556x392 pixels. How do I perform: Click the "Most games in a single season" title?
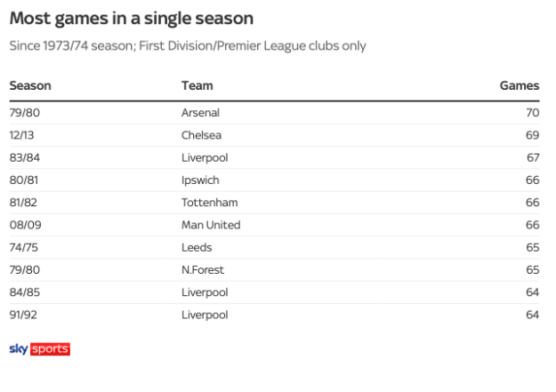[130, 18]
